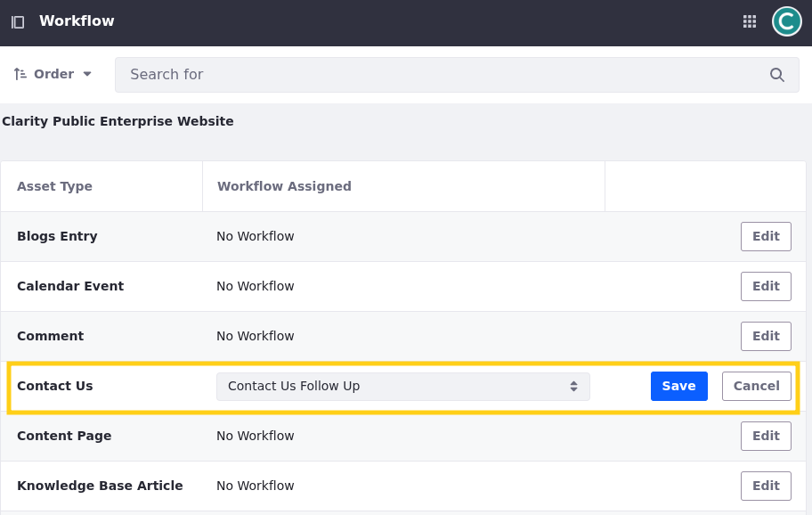812x515 pixels.
Task: Open the user avatar menu
Action: (786, 21)
